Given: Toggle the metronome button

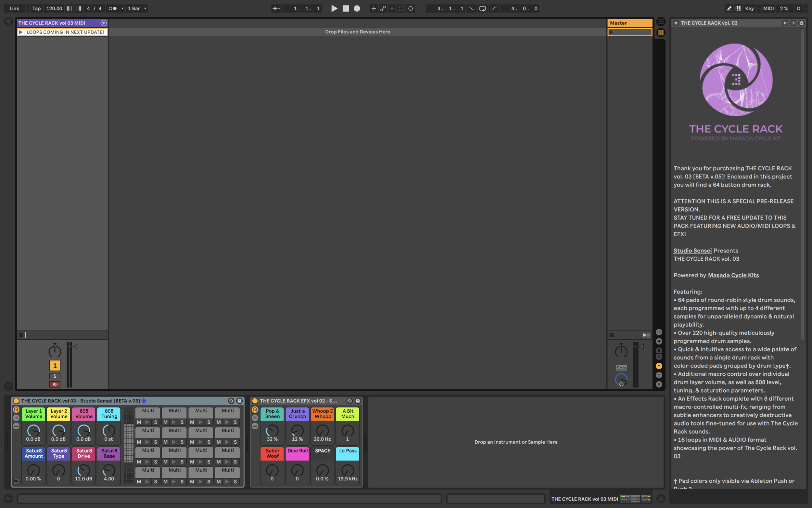Looking at the screenshot, I should 112,8.
